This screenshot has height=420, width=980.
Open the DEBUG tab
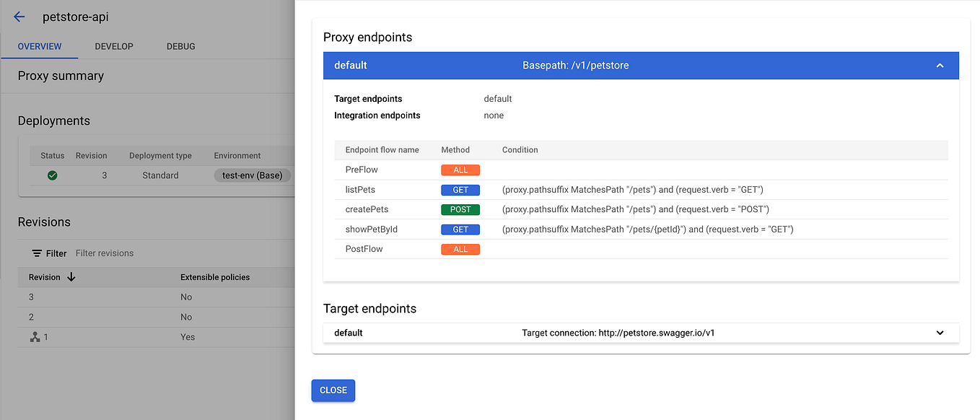[180, 46]
